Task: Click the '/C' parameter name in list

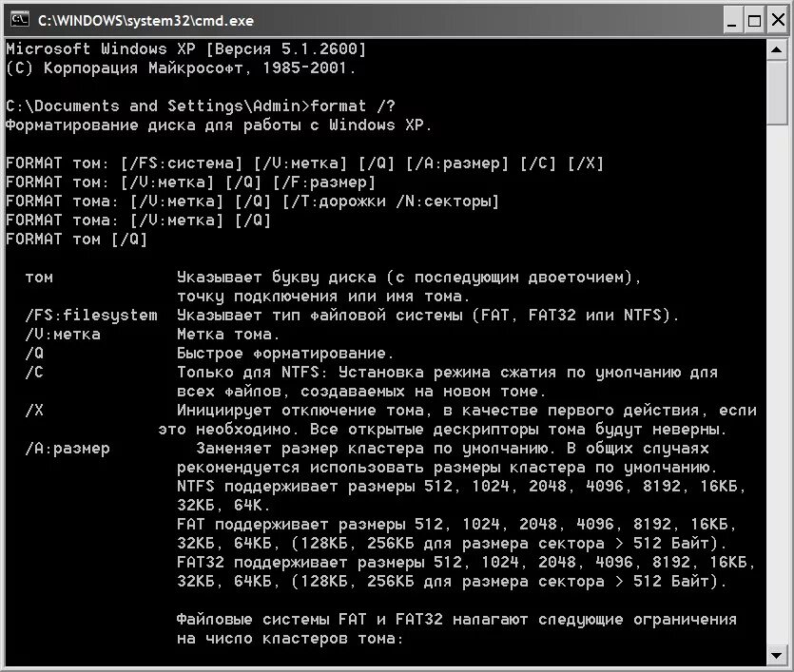Action: pos(34,373)
